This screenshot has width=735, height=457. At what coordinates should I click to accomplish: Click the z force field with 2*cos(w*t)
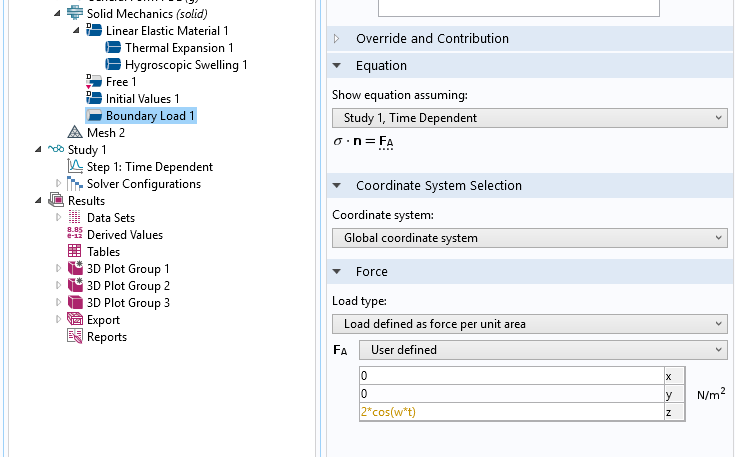[x=510, y=412]
